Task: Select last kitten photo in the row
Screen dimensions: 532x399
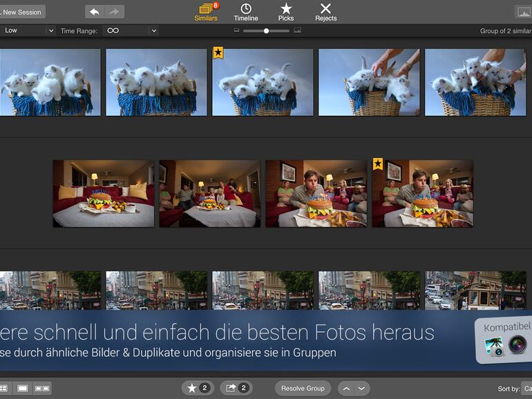Action: pyautogui.click(x=475, y=82)
